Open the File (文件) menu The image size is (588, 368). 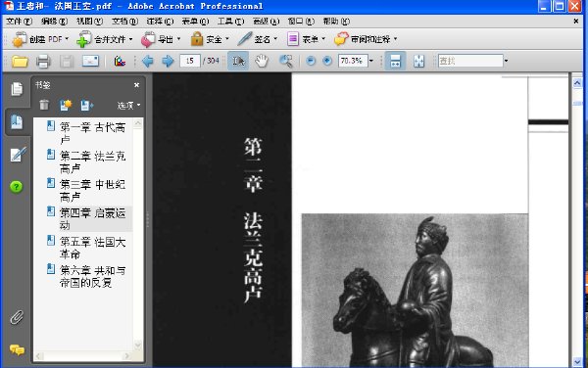coord(19,22)
